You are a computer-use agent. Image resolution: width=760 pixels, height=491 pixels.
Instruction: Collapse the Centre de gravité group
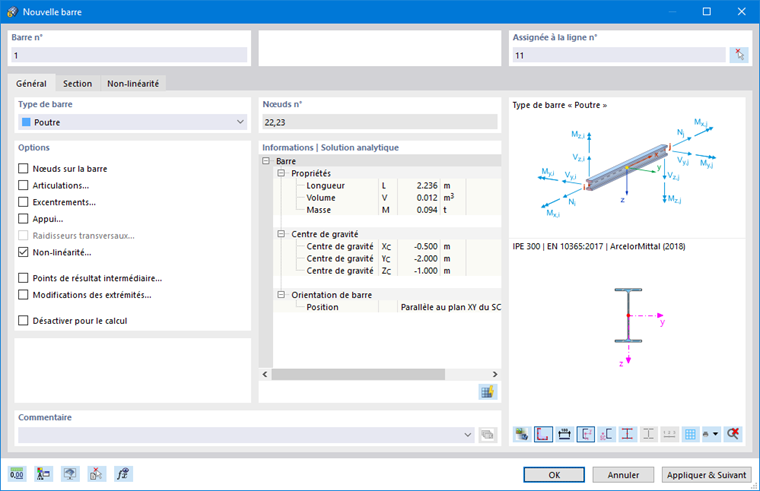(x=281, y=234)
